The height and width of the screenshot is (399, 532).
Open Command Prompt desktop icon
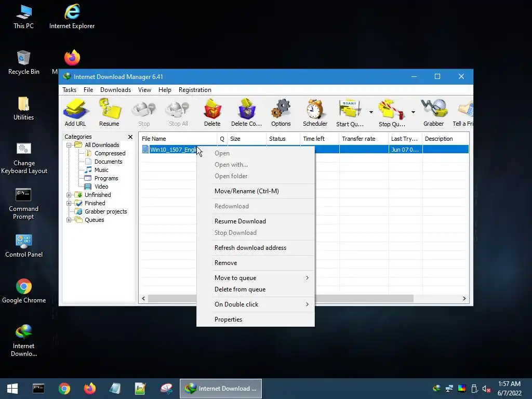23,204
